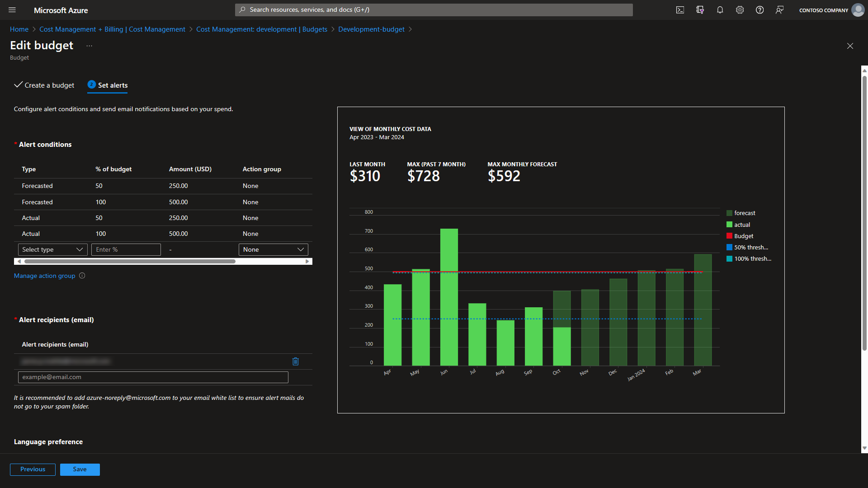
Task: Open the ellipsis menu beside Edit budget
Action: [x=89, y=46]
